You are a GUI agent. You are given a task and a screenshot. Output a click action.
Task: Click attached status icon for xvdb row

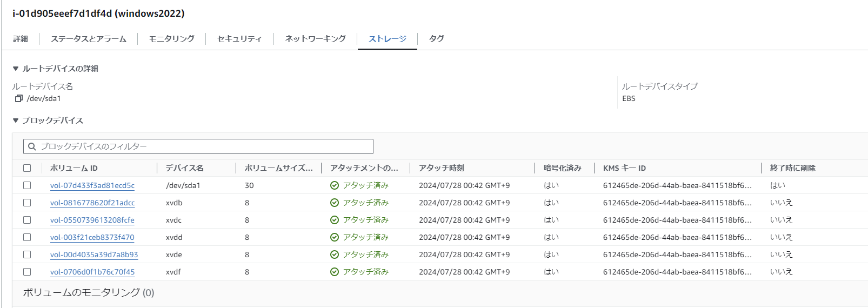[x=335, y=203]
